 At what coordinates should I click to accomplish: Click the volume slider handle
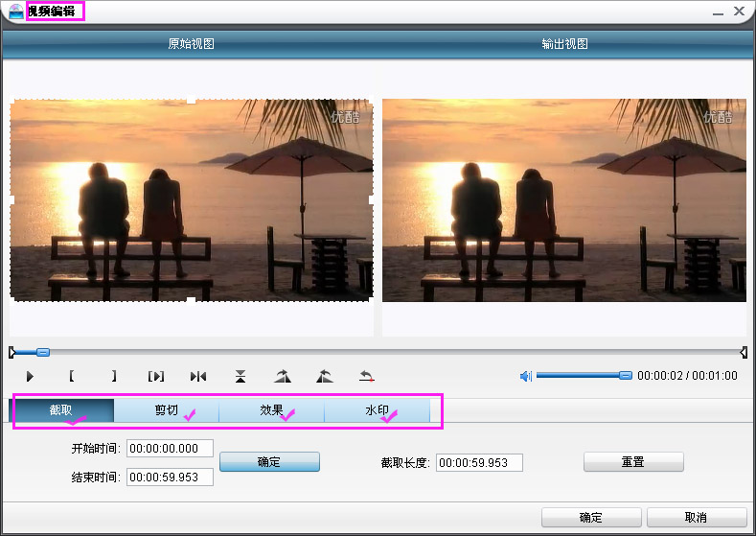tap(626, 375)
